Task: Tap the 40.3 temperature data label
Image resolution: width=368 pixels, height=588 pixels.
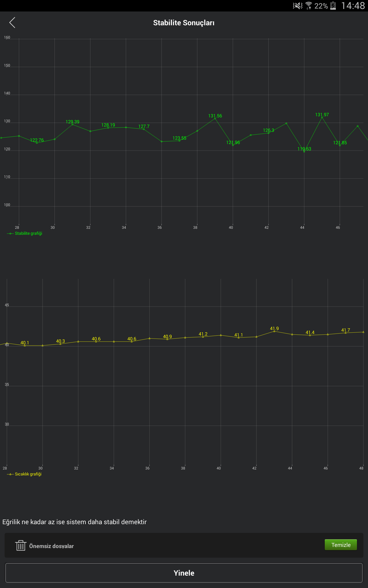Action: point(60,341)
